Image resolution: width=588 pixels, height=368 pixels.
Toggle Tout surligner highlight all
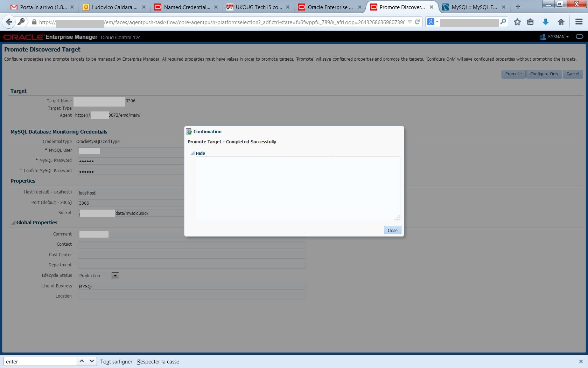(116, 362)
